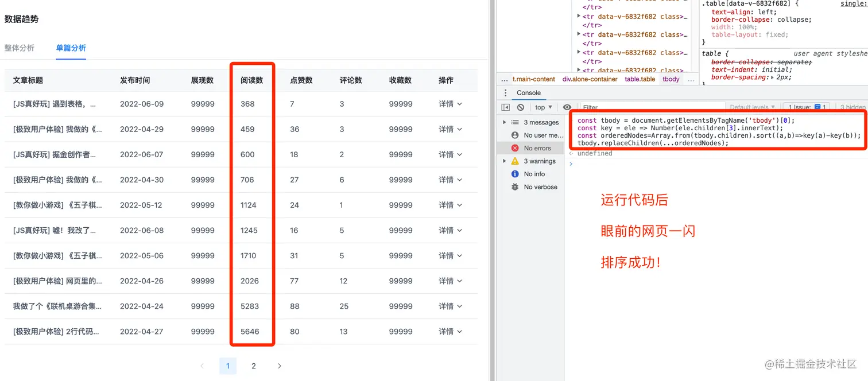The image size is (868, 381).
Task: Open 详情 dropdown for 2022-05-06 row
Action: tap(451, 255)
